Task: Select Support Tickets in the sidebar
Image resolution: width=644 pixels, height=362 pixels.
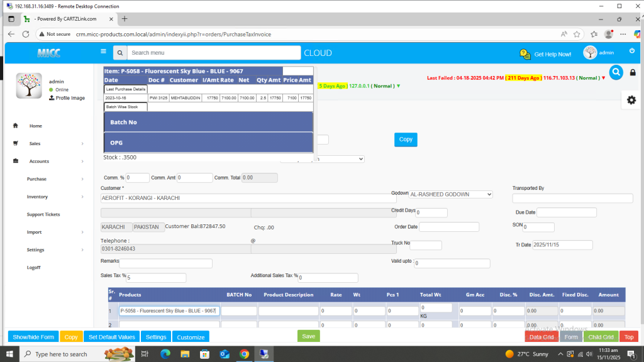Action: click(43, 214)
